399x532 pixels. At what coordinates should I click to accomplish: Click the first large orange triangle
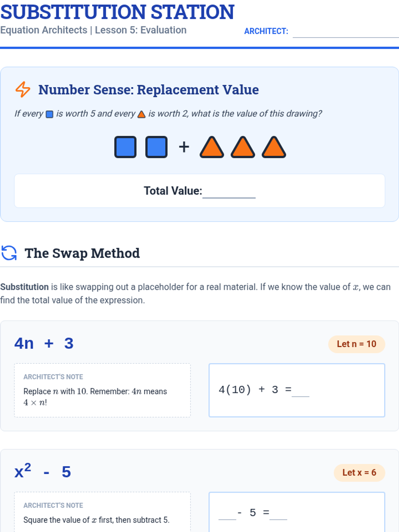(x=212, y=147)
